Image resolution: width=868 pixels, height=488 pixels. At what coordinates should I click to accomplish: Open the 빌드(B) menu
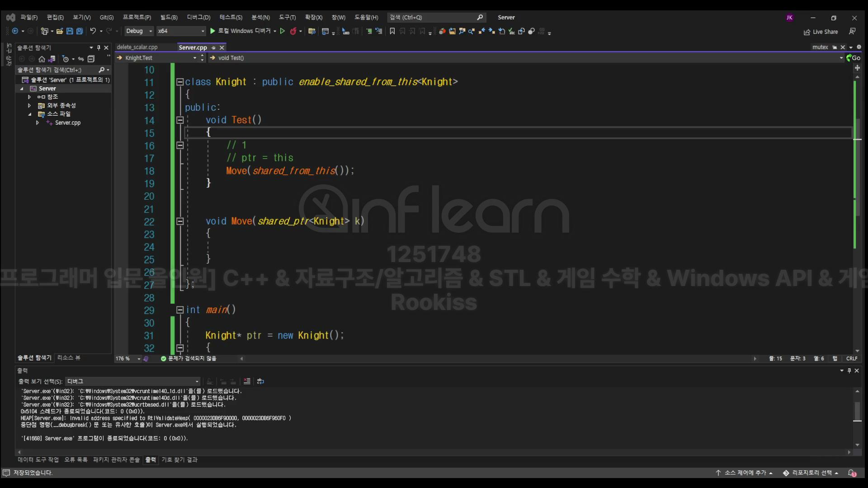169,17
